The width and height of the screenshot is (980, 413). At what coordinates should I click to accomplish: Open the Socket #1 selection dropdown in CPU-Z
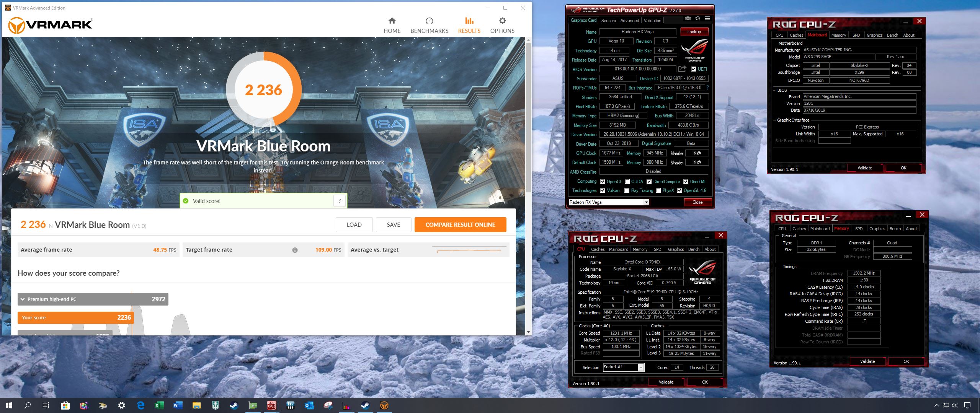[624, 367]
